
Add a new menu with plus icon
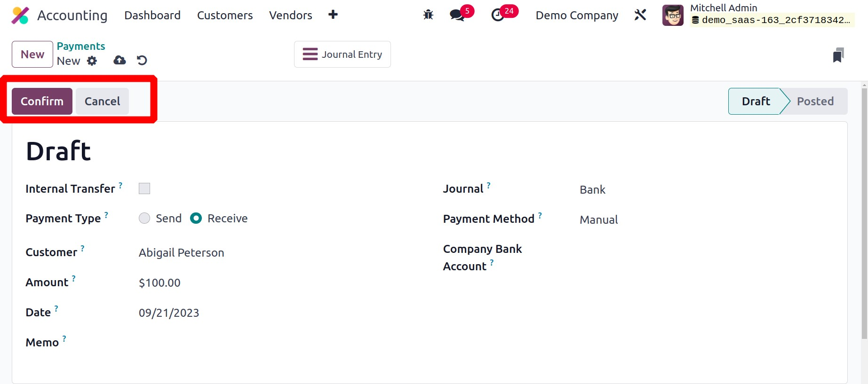click(333, 15)
